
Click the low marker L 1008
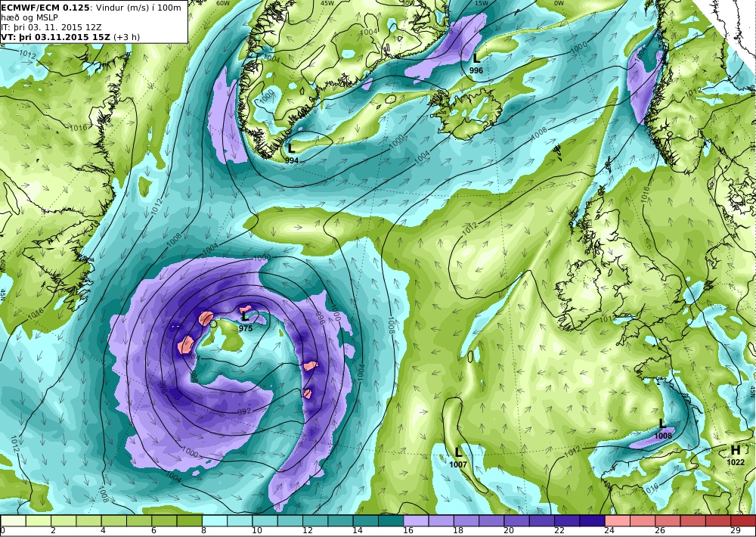point(662,430)
